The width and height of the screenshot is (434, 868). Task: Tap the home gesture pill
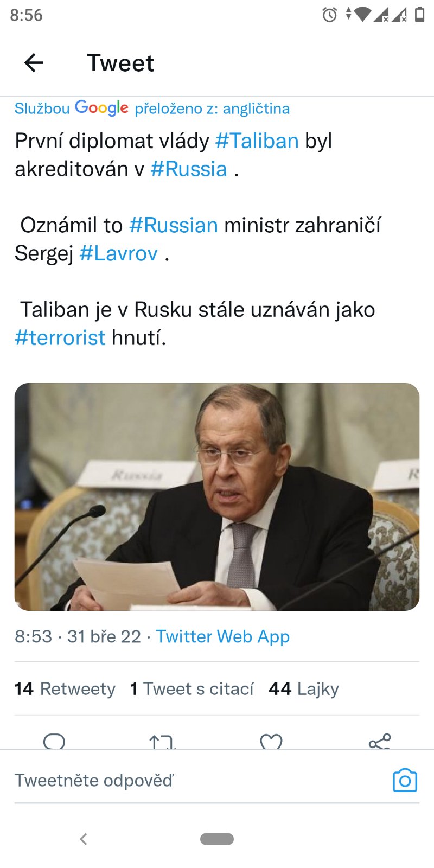[x=217, y=839]
